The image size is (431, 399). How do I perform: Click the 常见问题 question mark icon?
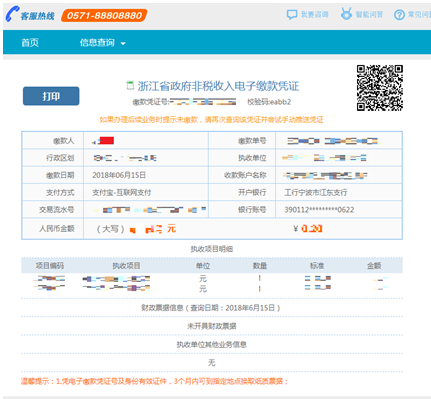click(x=399, y=15)
